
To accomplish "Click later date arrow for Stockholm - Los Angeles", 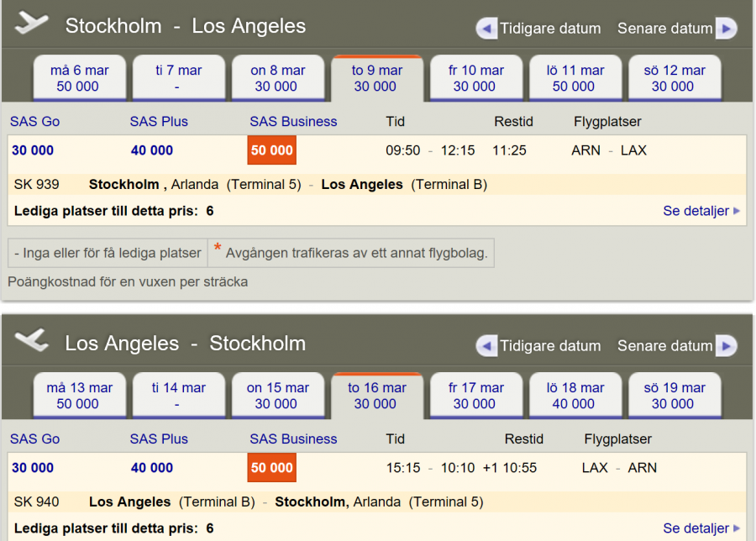I will 726,29.
